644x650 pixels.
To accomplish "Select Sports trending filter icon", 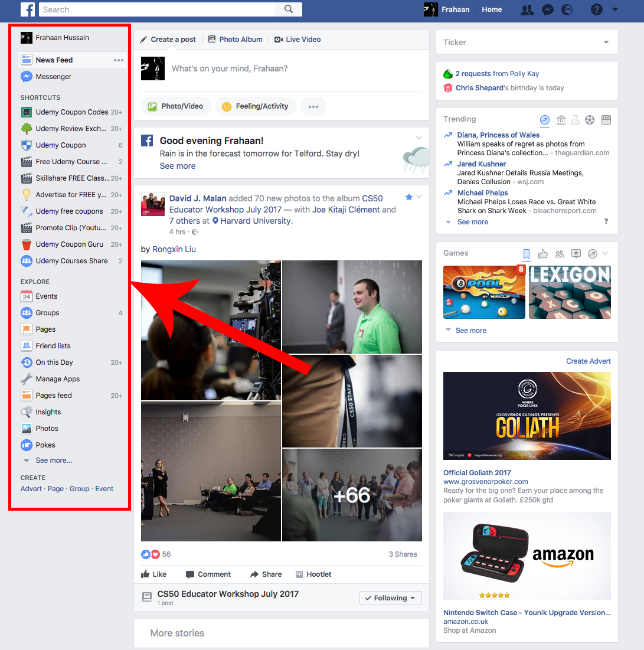I will pos(590,120).
